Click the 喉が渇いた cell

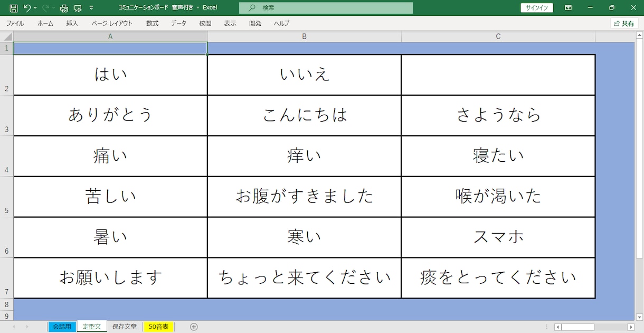tap(498, 197)
